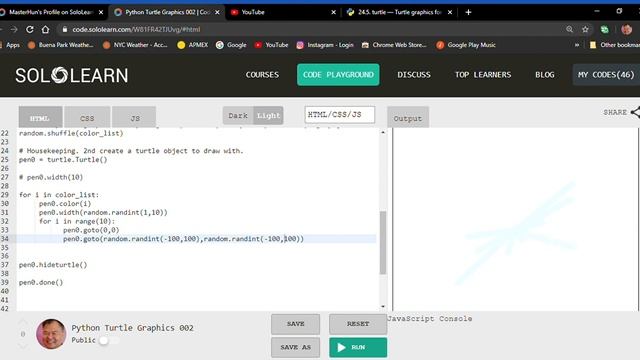The height and width of the screenshot is (360, 640).
Task: Open the HTML/CSS/JS language dropdown
Action: pyautogui.click(x=340, y=115)
